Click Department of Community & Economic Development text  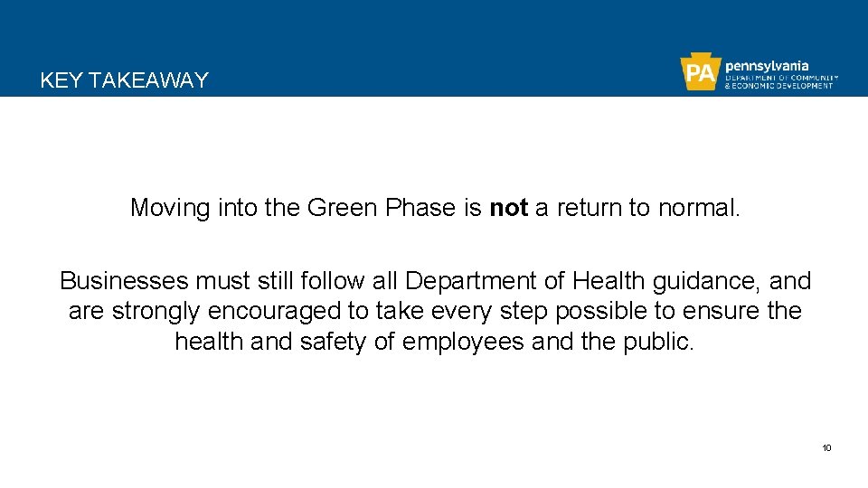tap(781, 81)
